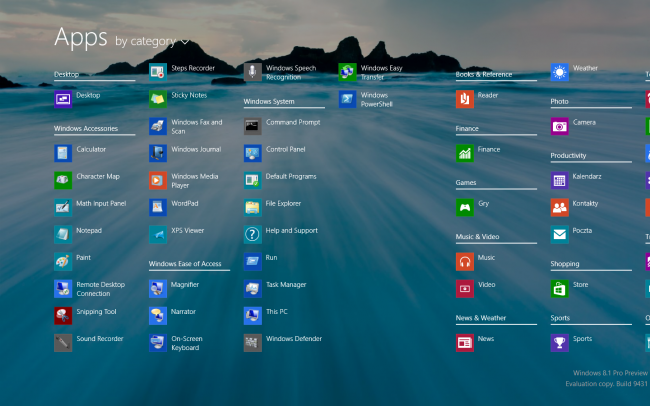Start the Paint app icon
Viewport: 650px width, 406px height.
click(x=63, y=262)
